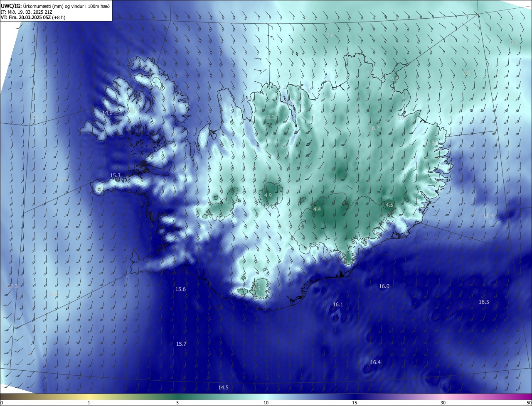
Task: Click the colorbar tick label 30
Action: point(443,403)
